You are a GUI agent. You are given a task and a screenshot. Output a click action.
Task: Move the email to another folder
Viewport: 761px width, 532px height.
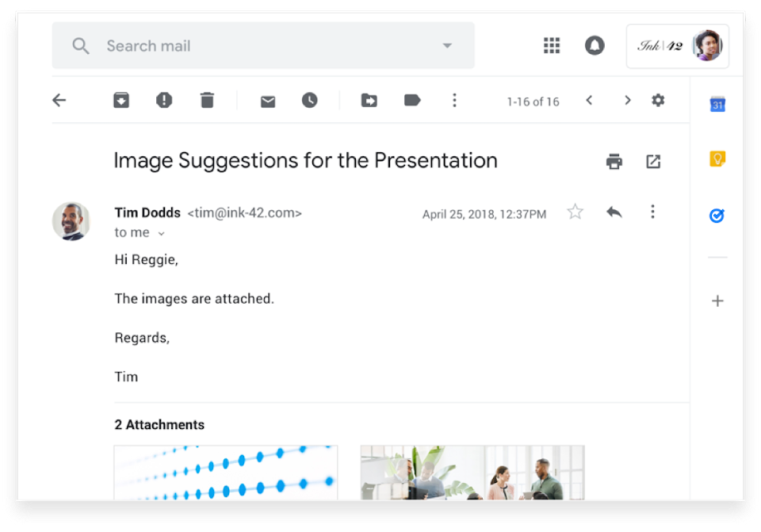click(x=369, y=100)
